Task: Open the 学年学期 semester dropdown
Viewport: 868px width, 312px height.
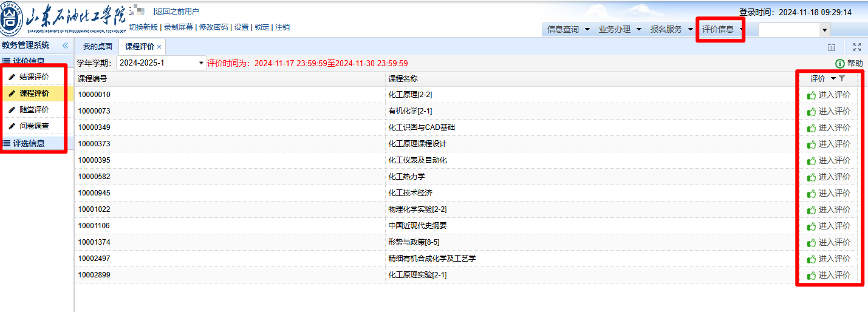Action: 201,63
